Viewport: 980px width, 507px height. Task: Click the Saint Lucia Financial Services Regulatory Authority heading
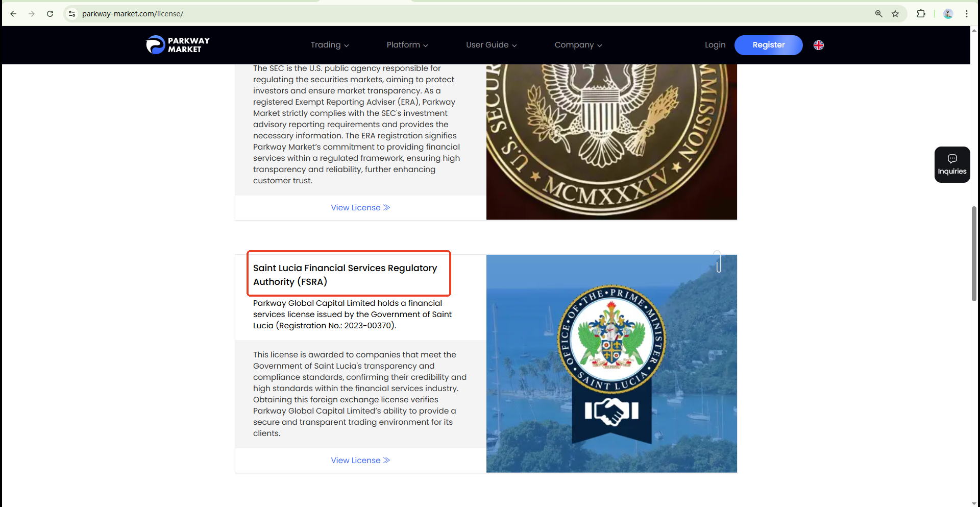[x=345, y=275]
